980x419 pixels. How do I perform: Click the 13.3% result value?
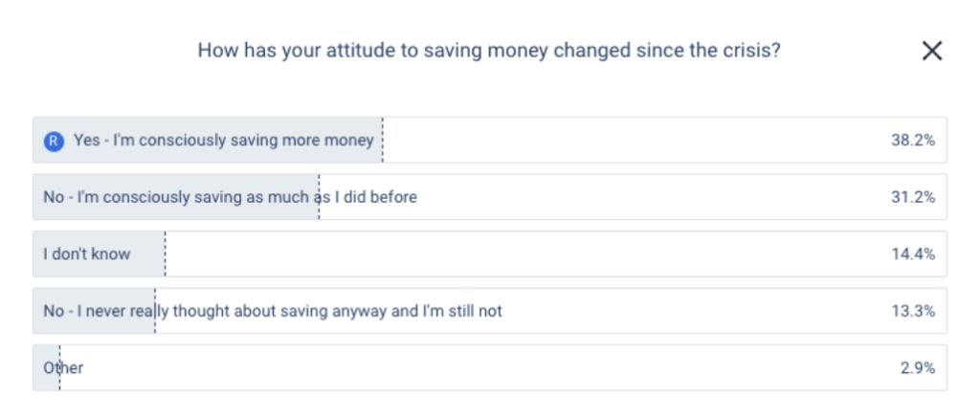click(912, 311)
